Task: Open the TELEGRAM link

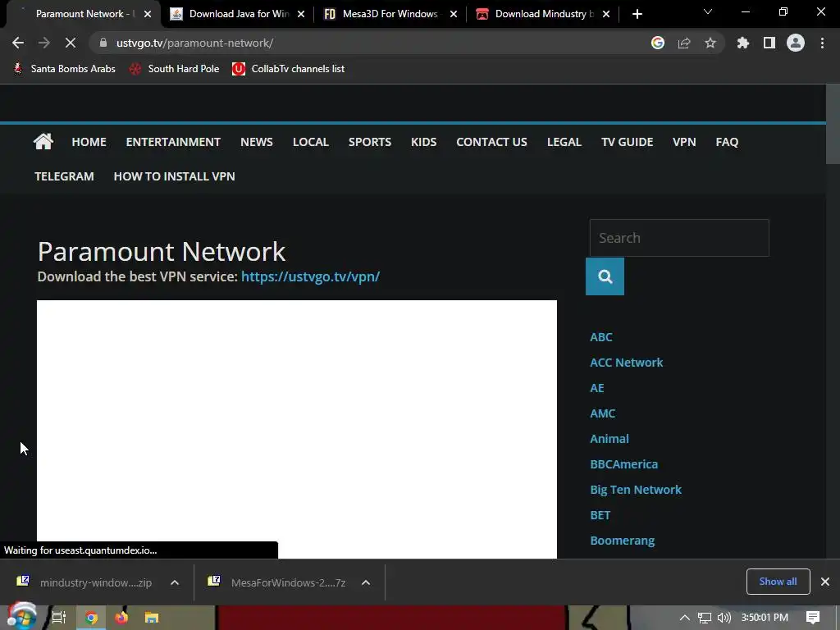Action: (x=64, y=176)
